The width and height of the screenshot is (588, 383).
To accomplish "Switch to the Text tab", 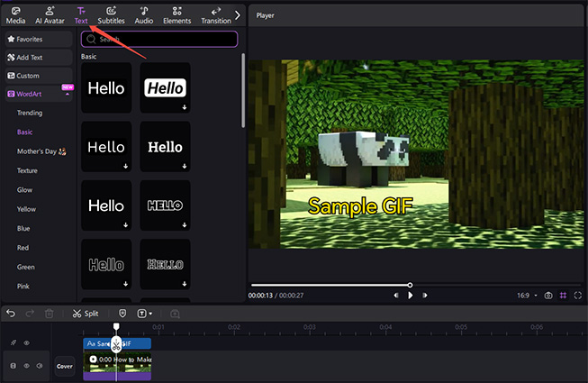I will (x=81, y=15).
